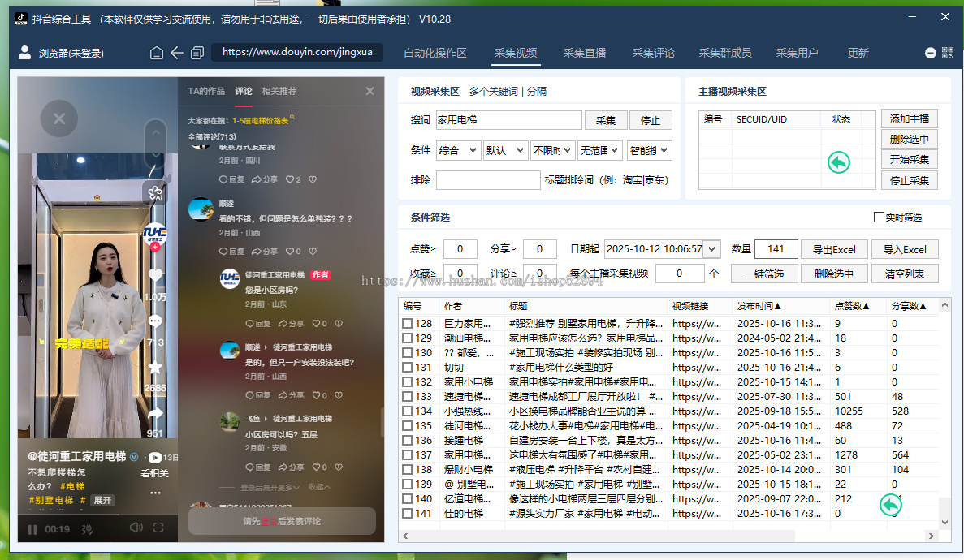The image size is (964, 560).
Task: Share the comment '您是小区房吗?'
Action: tap(292, 323)
